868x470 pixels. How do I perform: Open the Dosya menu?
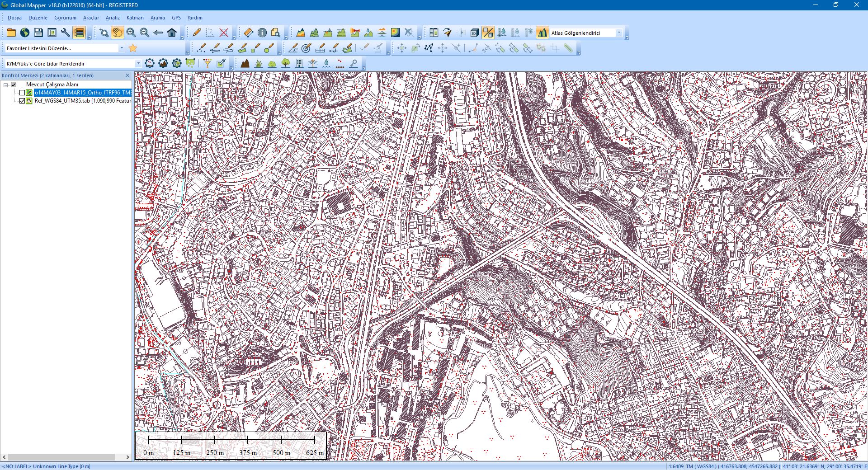[x=14, y=18]
